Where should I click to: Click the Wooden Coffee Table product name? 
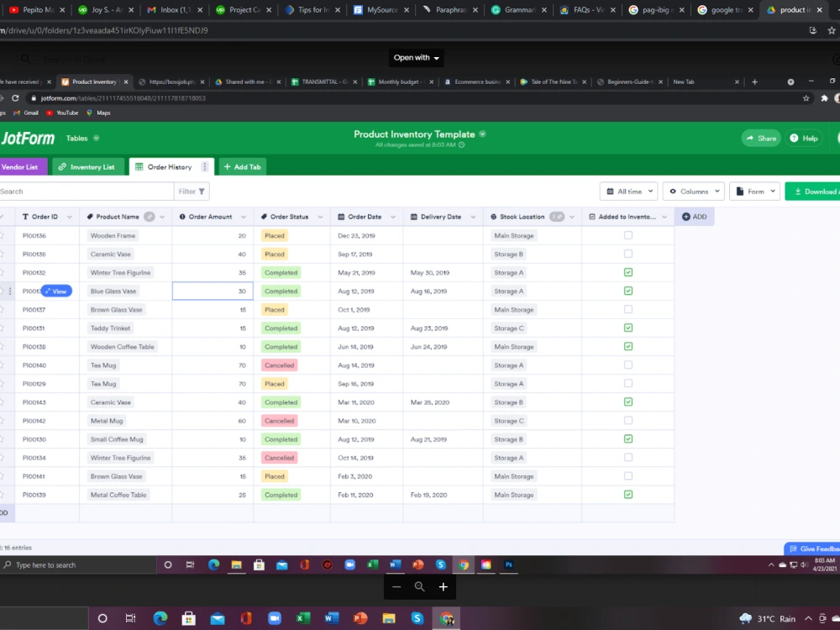(x=122, y=347)
